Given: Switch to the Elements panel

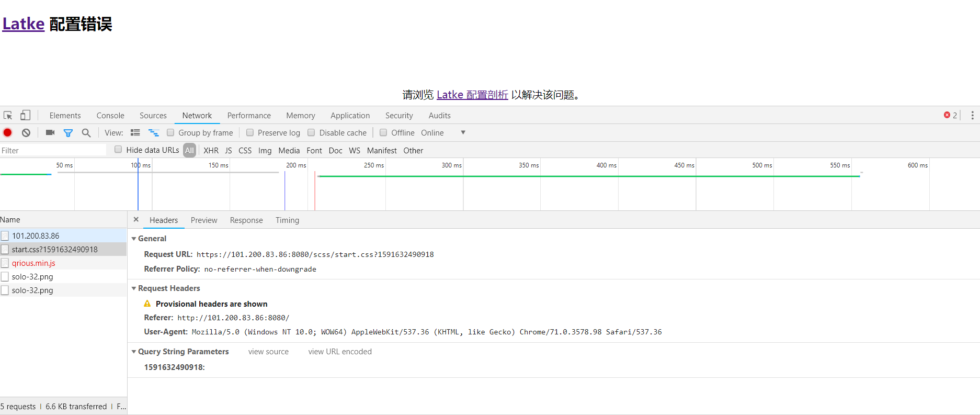Looking at the screenshot, I should (x=65, y=115).
